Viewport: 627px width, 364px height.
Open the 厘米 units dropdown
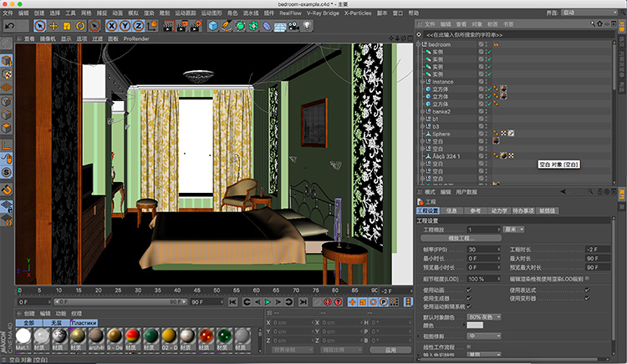pos(514,230)
